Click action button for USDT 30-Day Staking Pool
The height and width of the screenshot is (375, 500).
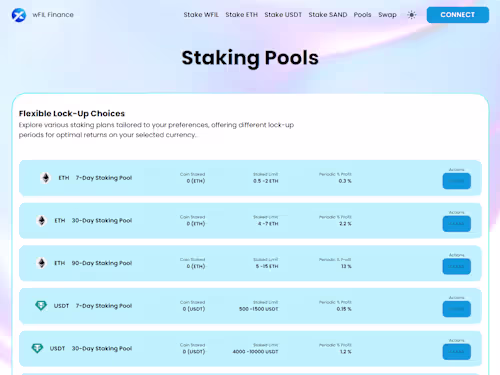[x=457, y=352]
